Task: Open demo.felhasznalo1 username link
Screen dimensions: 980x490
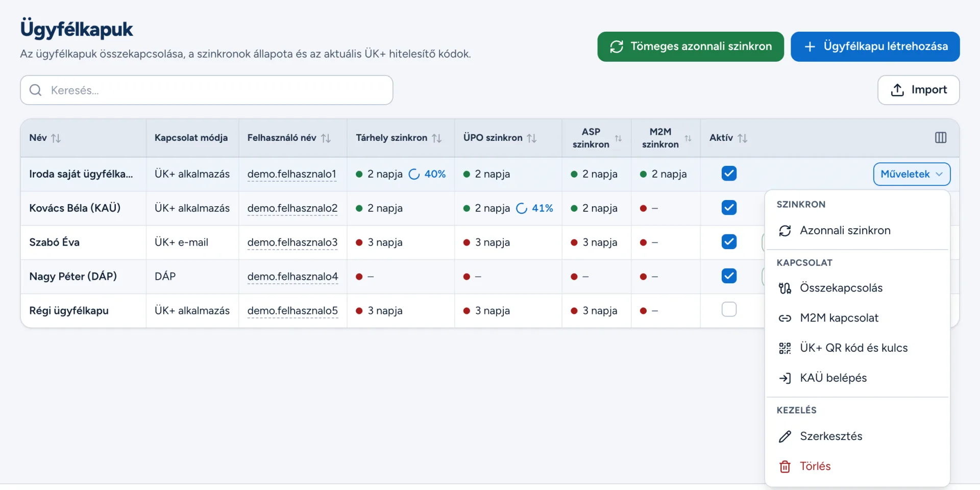Action: click(292, 174)
